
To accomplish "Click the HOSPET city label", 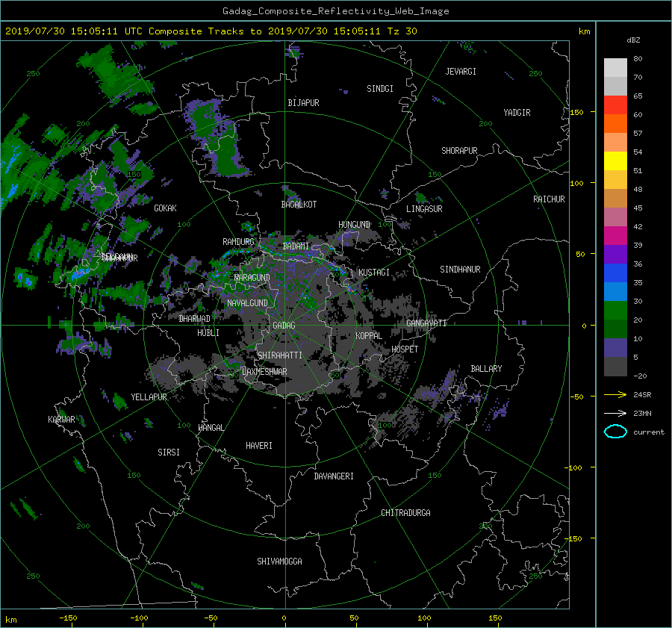I will click(405, 349).
